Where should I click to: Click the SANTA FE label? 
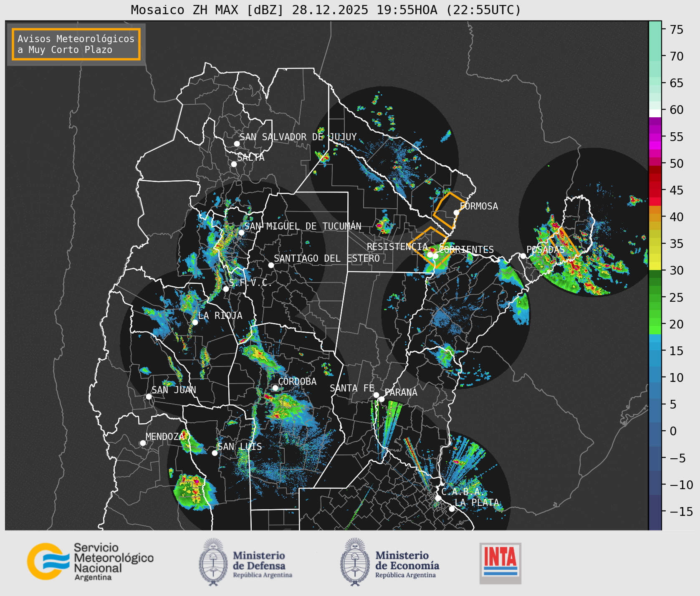[x=352, y=388]
